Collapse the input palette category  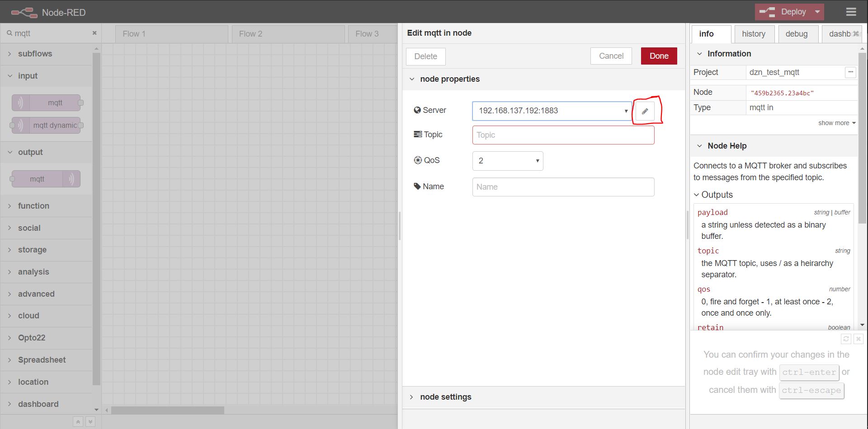tap(46, 76)
